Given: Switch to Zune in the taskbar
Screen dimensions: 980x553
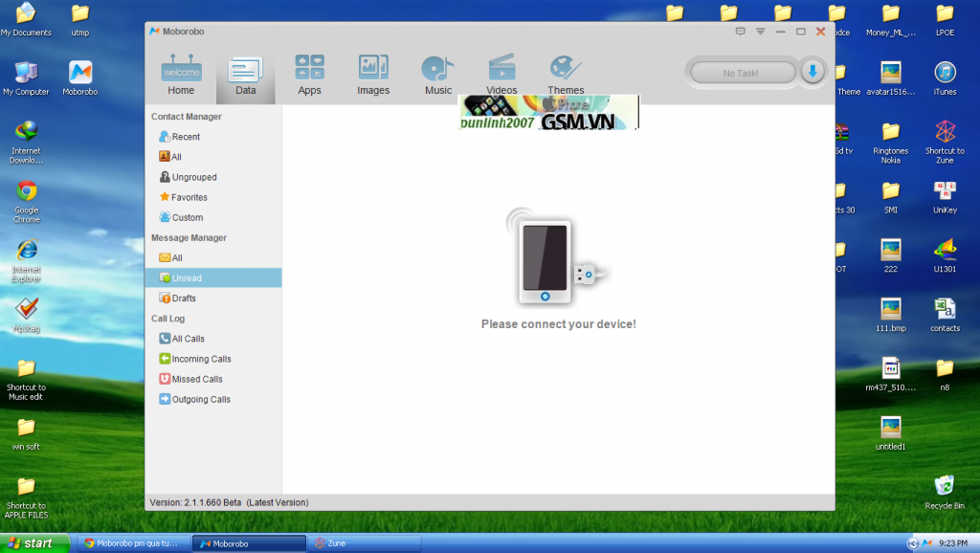Looking at the screenshot, I should click(365, 543).
